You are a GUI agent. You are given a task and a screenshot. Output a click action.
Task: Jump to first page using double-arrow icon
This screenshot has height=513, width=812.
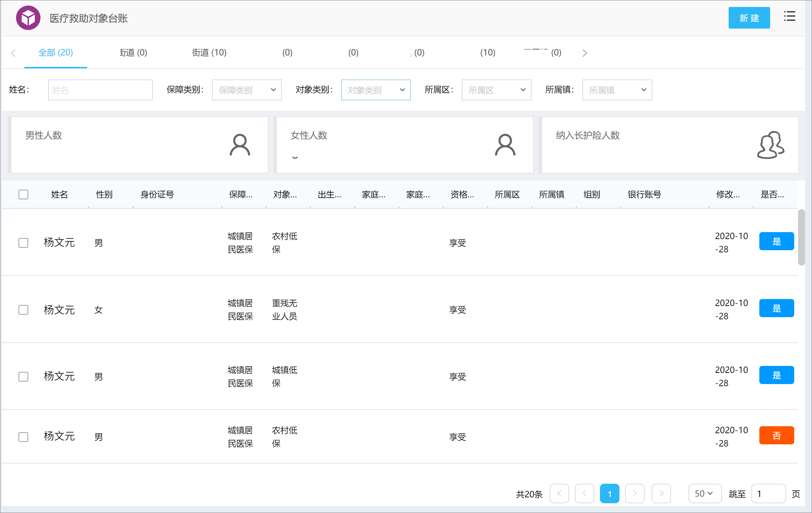tap(559, 493)
